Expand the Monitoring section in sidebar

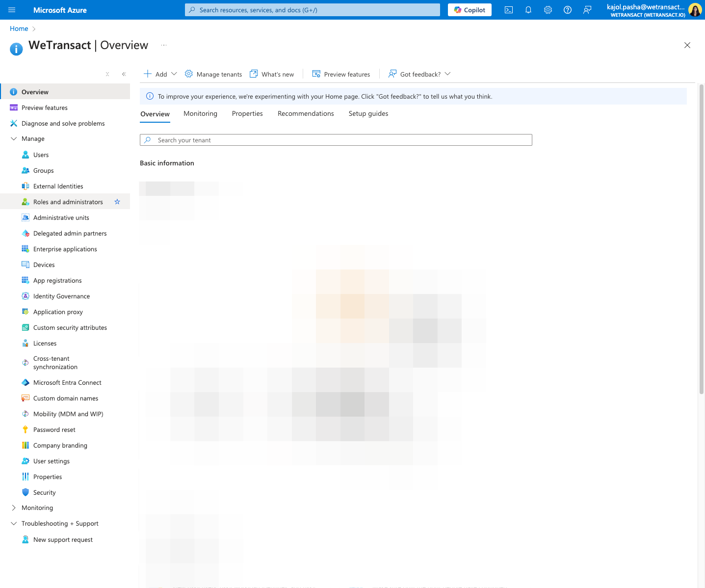(14, 508)
